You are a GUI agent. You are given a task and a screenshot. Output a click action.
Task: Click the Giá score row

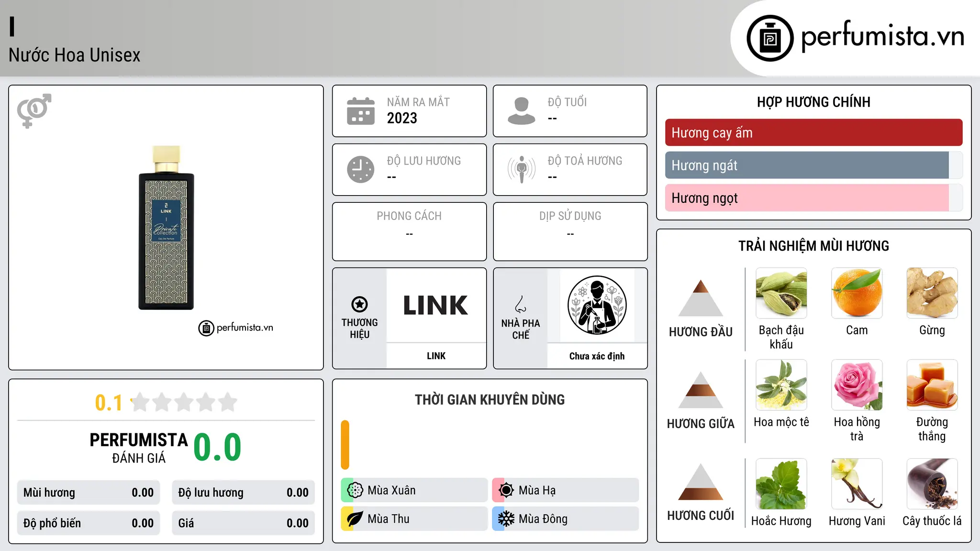point(243,523)
